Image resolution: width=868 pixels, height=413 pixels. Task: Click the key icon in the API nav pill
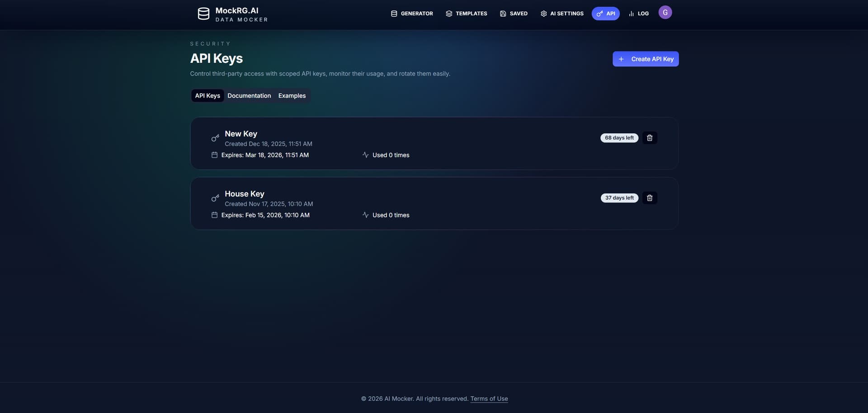tap(599, 13)
